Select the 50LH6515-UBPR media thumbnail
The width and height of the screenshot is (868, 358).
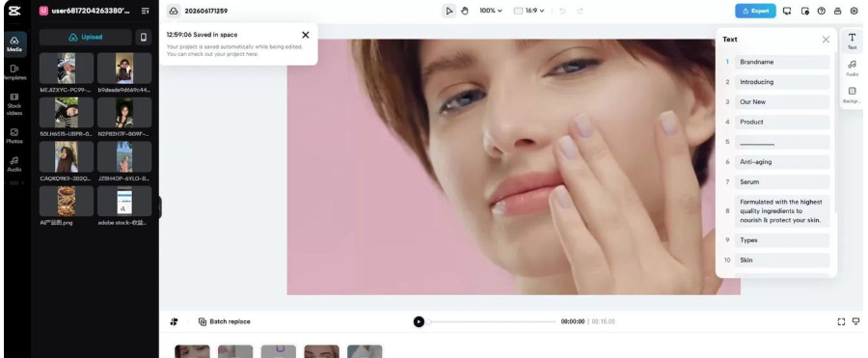[x=67, y=113]
